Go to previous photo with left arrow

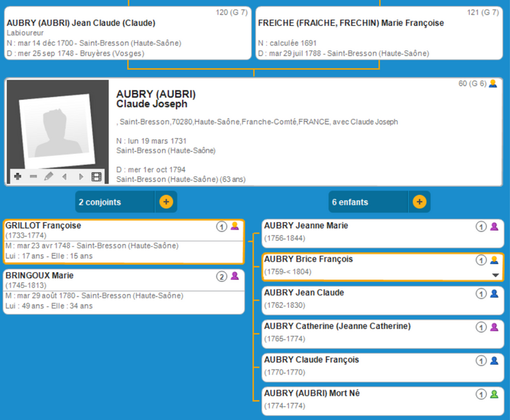[64, 176]
